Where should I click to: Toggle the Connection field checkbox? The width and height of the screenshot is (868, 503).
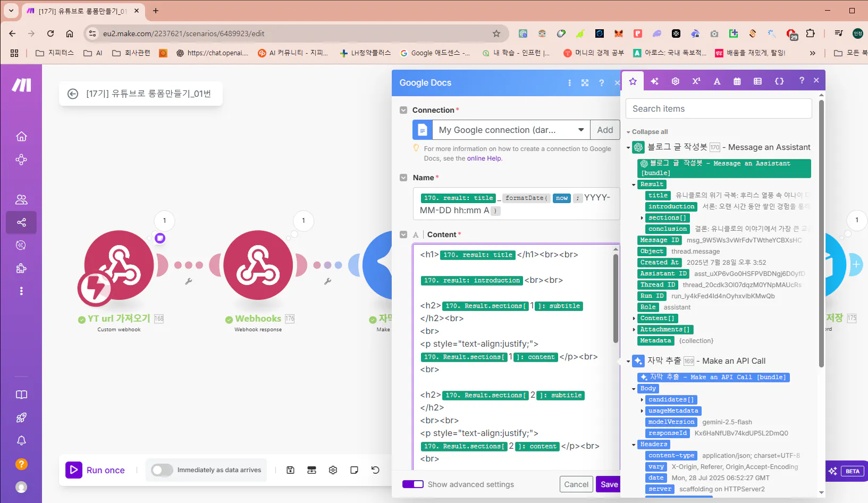click(403, 110)
